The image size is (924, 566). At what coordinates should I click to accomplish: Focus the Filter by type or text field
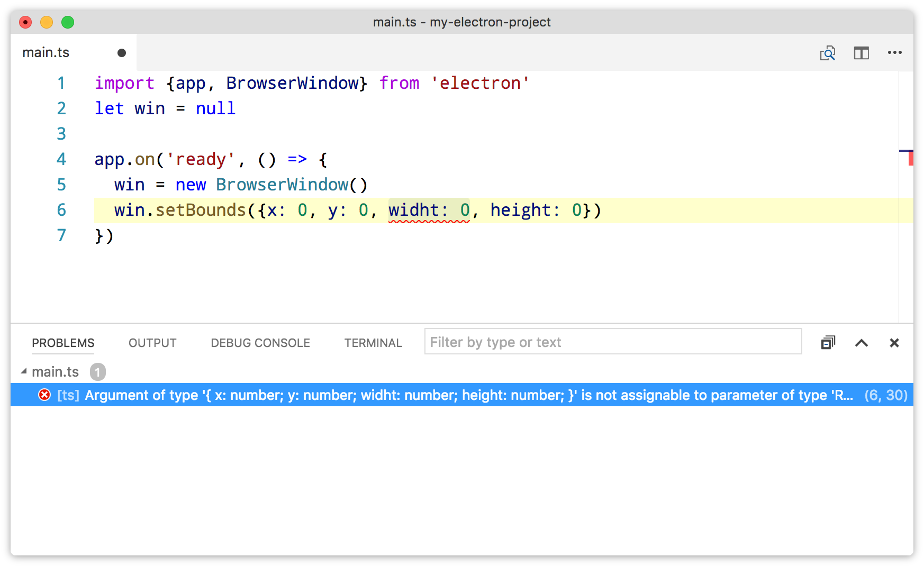pyautogui.click(x=613, y=342)
